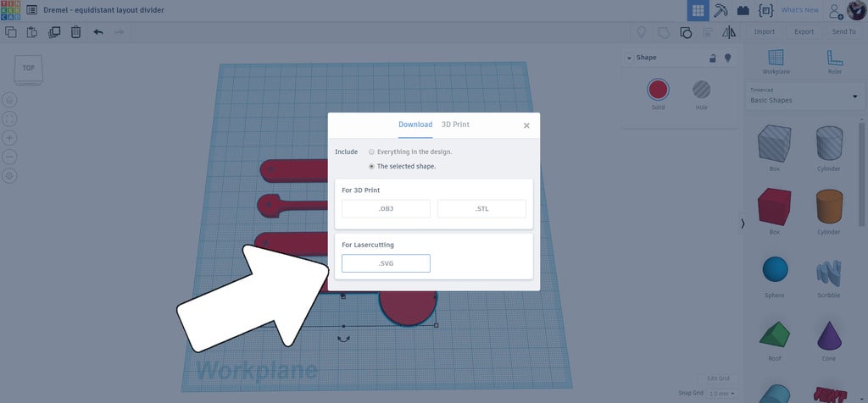Select the Sphere shape
This screenshot has height=403, width=868.
[x=775, y=270]
